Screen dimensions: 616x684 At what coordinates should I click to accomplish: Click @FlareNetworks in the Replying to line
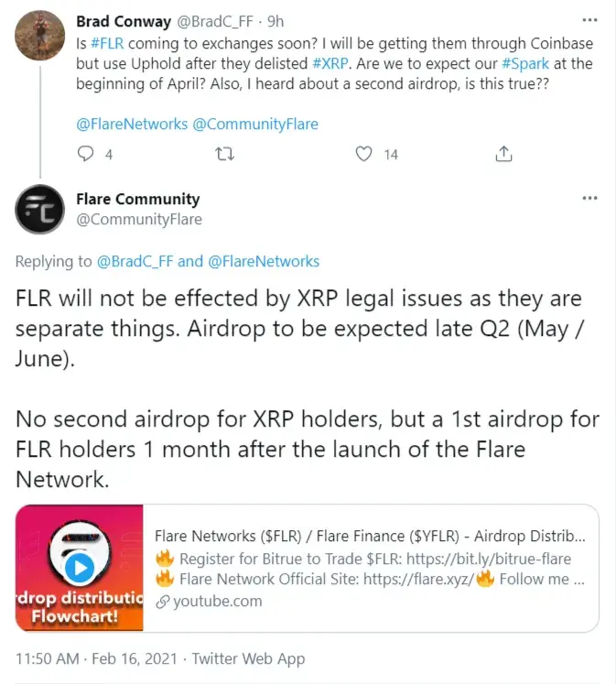pyautogui.click(x=264, y=261)
